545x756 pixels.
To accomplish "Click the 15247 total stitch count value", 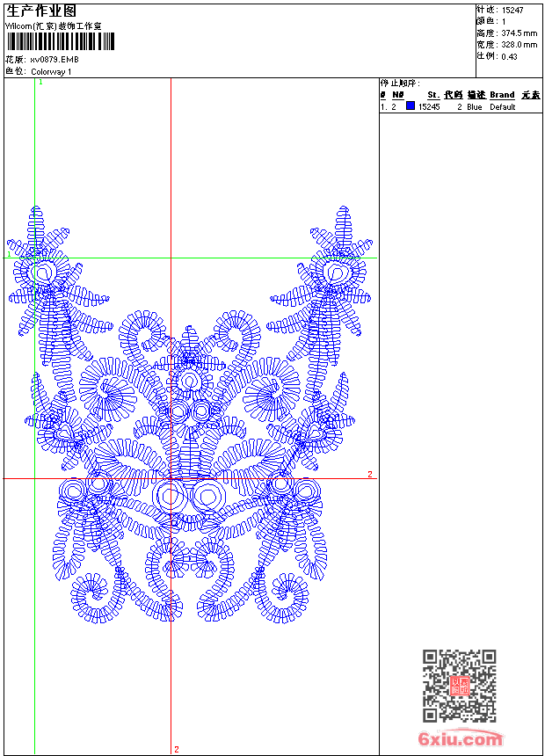I will 514,10.
